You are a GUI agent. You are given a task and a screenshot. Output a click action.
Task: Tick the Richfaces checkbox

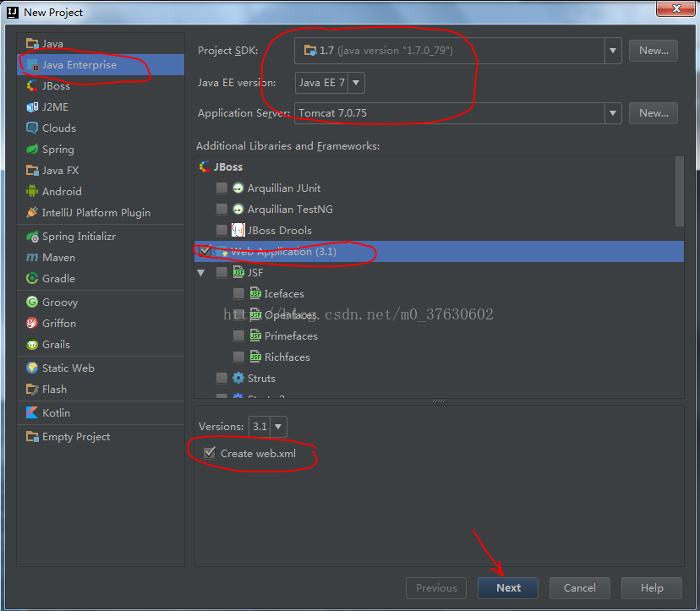point(238,357)
